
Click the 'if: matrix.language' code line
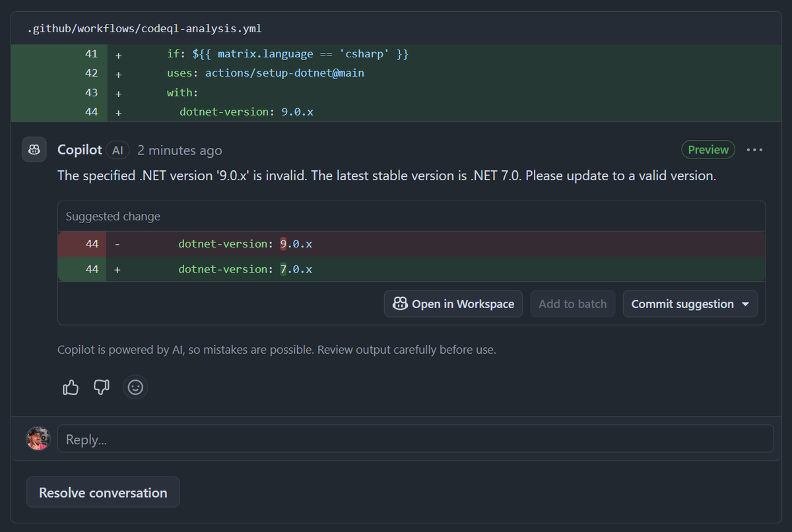(288, 54)
